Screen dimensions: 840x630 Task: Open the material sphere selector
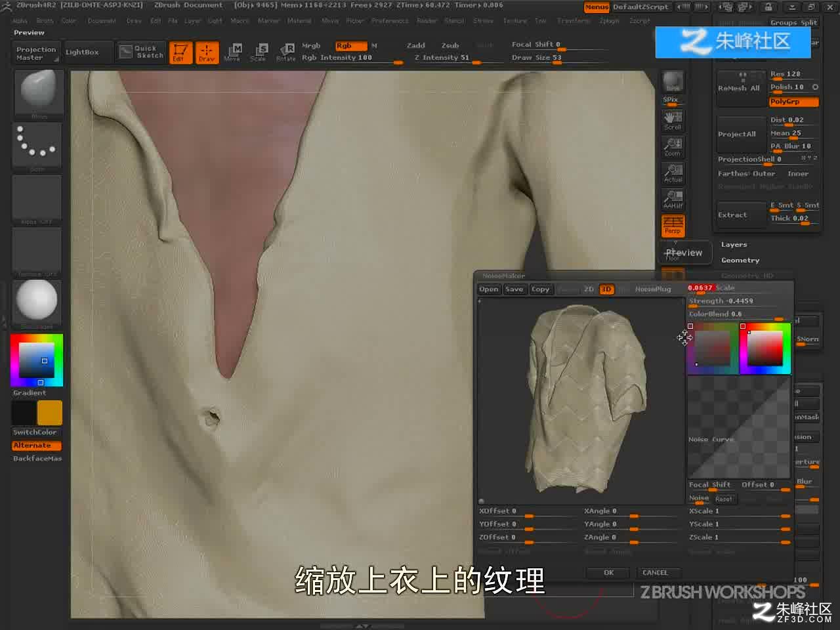(37, 303)
